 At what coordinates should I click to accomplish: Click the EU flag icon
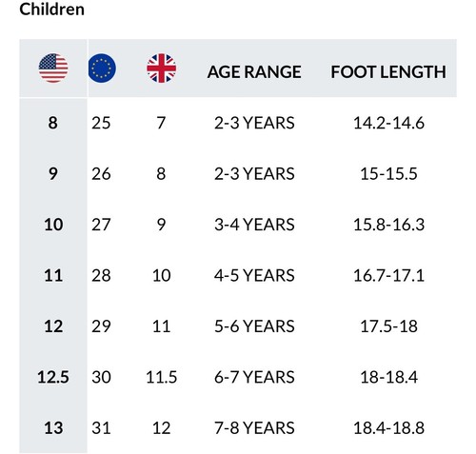(102, 69)
